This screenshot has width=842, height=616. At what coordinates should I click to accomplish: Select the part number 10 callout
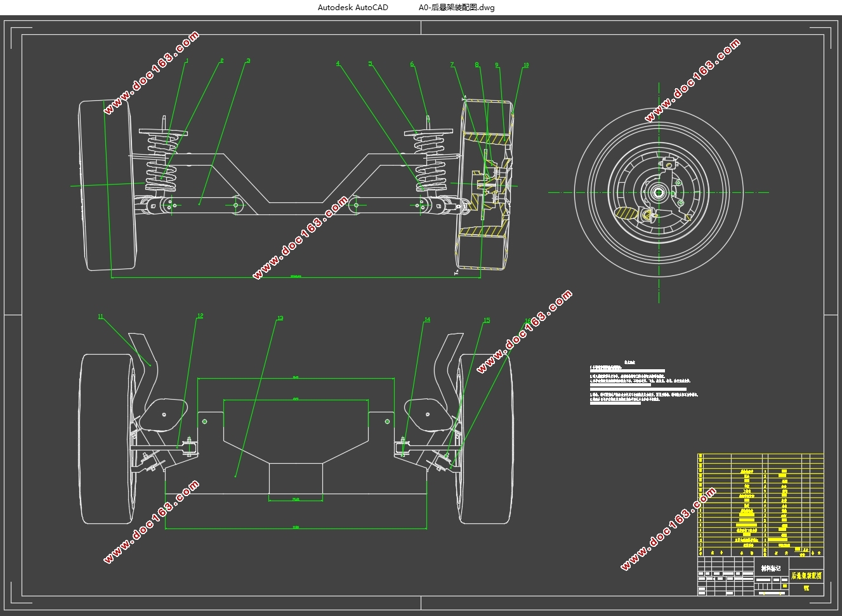click(526, 65)
